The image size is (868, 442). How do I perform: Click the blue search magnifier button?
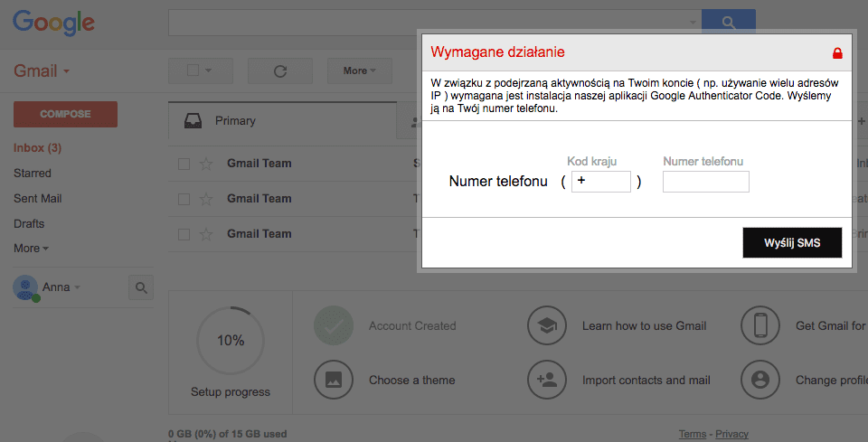[728, 22]
